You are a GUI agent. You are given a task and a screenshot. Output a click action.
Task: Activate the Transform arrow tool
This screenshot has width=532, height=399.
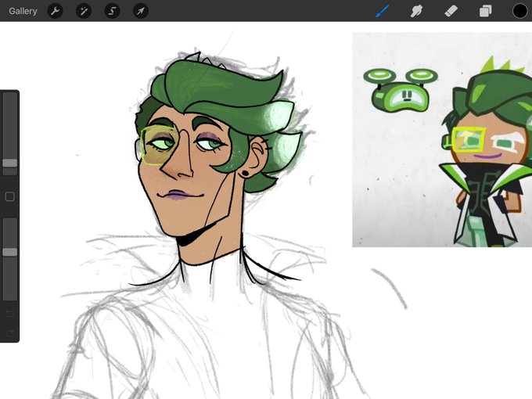pyautogui.click(x=141, y=11)
